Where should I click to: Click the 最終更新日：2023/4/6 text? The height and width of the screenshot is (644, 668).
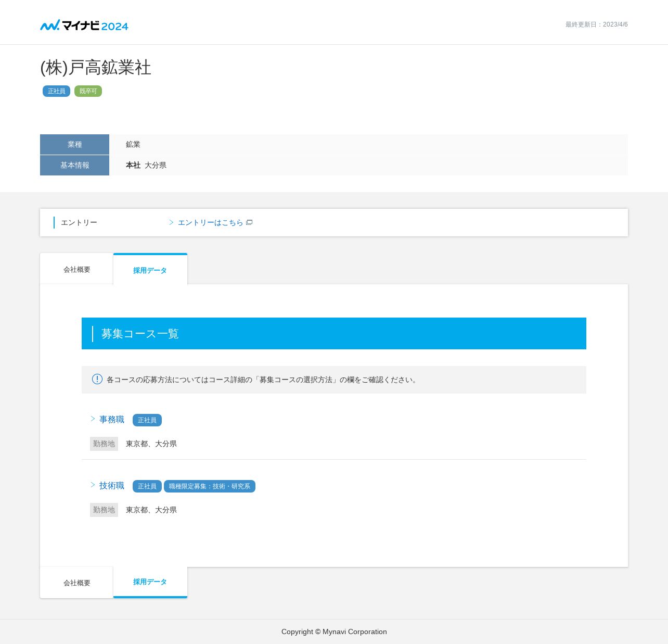[597, 24]
